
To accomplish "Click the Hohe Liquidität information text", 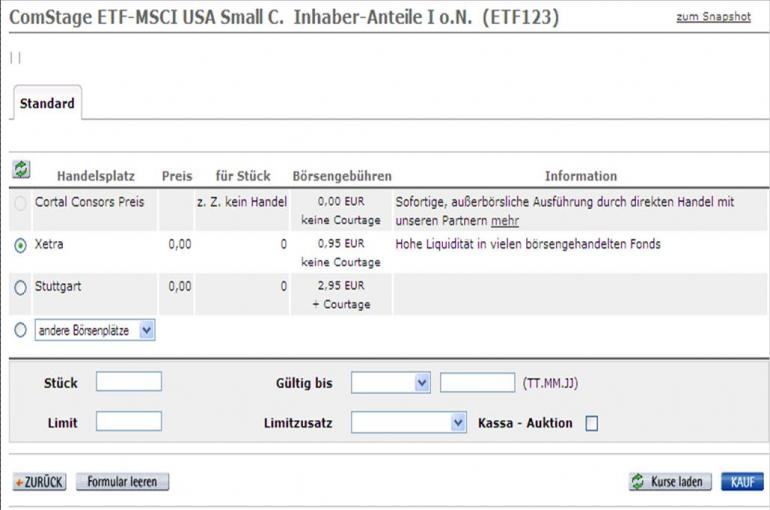I will [528, 244].
